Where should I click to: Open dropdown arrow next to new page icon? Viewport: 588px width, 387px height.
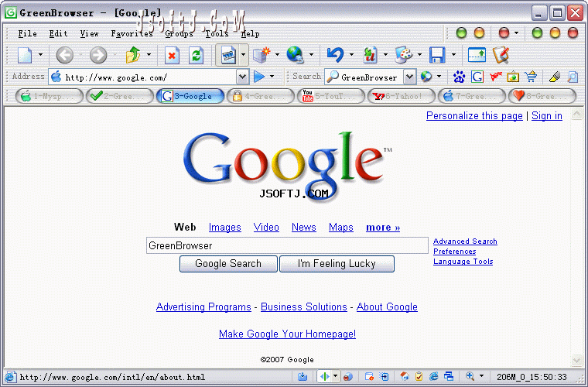[x=40, y=55]
